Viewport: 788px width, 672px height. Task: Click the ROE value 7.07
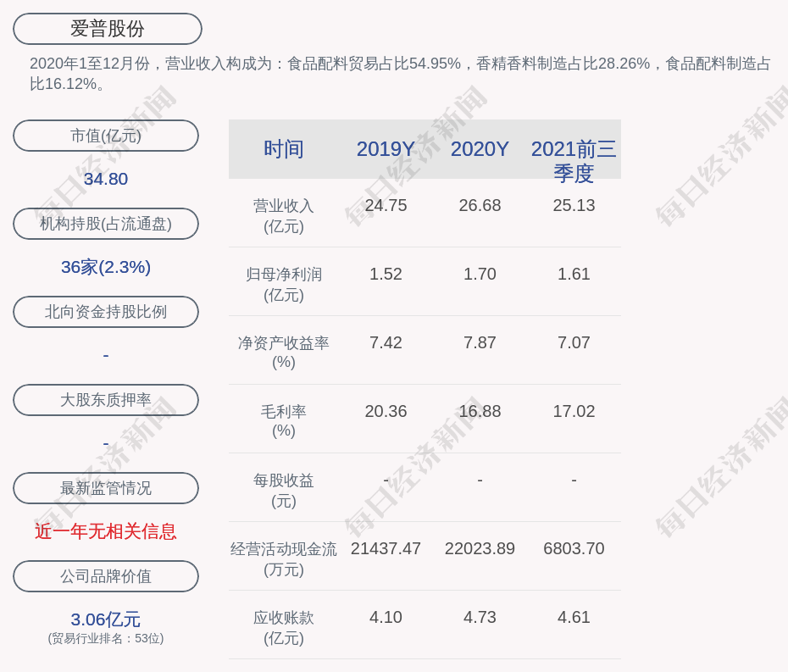pyautogui.click(x=574, y=343)
